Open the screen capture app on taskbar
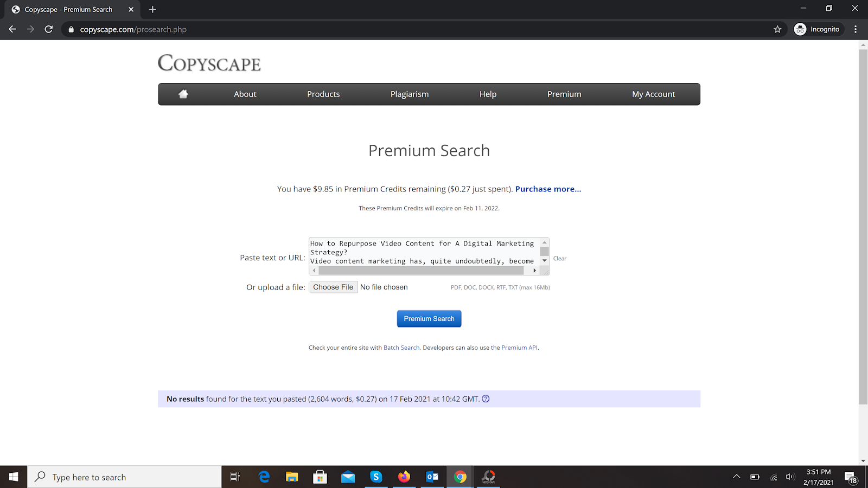Image resolution: width=868 pixels, height=488 pixels. click(488, 477)
